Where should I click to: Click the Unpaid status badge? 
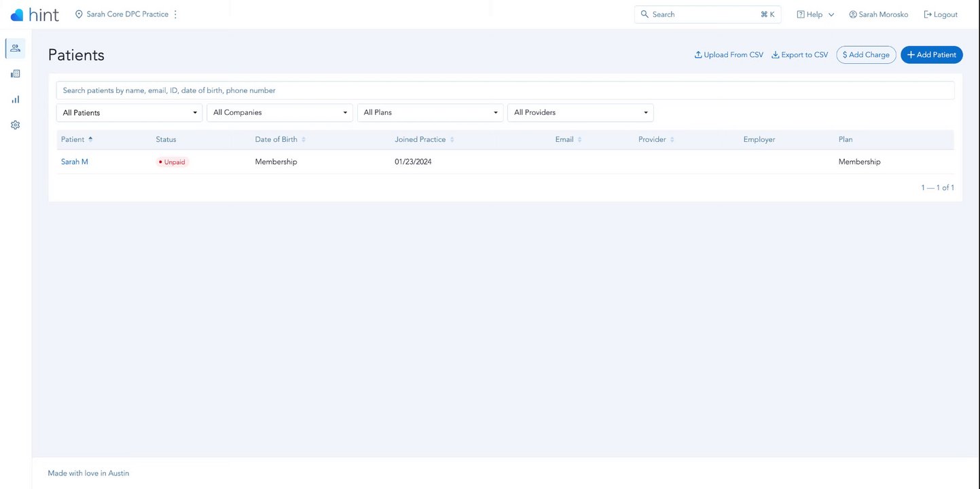pyautogui.click(x=173, y=162)
